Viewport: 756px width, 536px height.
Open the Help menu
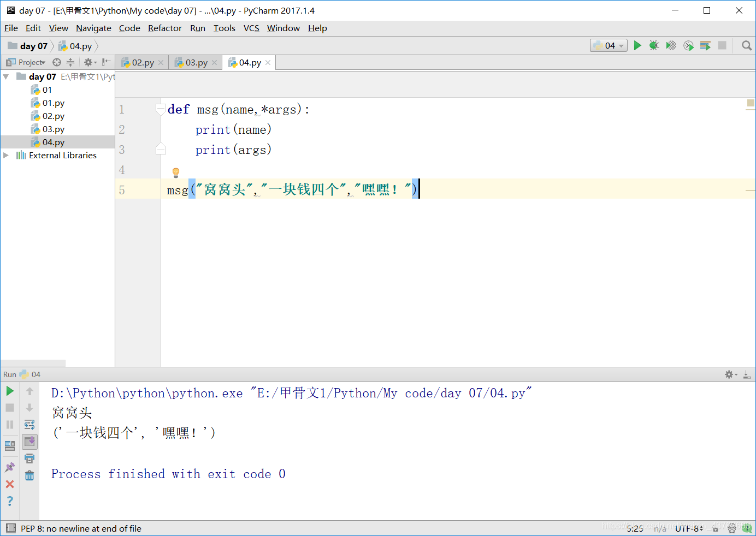click(x=317, y=28)
